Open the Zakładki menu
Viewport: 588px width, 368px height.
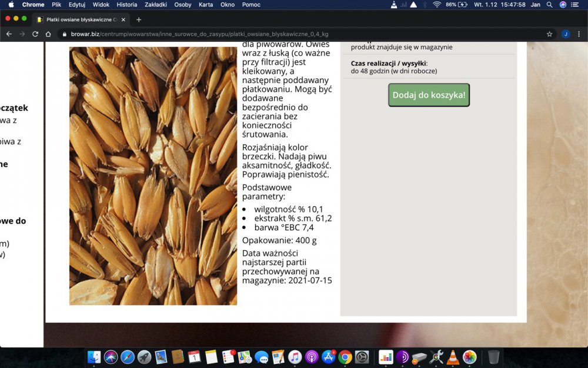pyautogui.click(x=155, y=5)
